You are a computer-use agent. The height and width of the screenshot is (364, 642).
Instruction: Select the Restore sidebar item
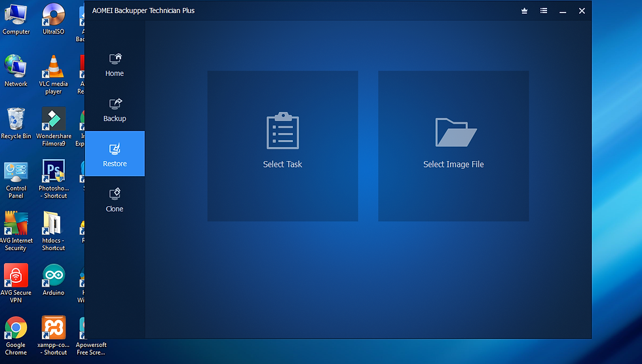tap(115, 154)
